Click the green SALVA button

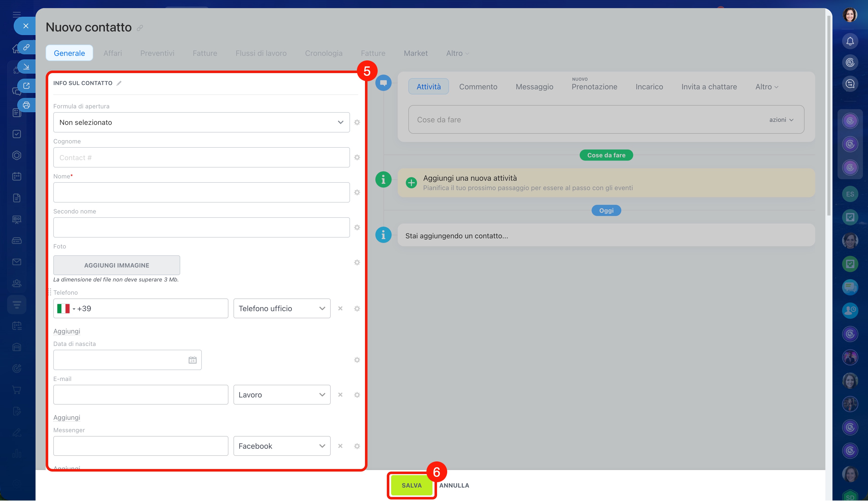coord(411,485)
